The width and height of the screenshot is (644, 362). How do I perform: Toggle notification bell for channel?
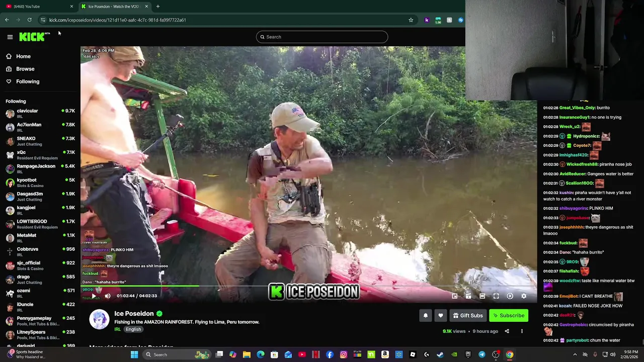click(426, 316)
